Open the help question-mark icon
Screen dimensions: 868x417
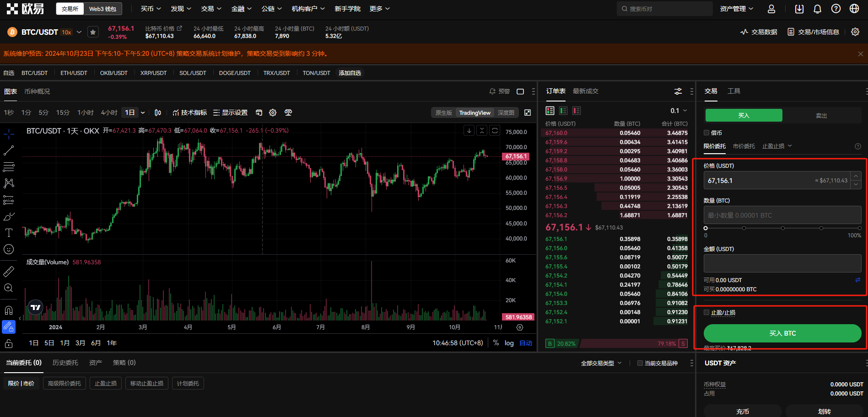point(836,9)
